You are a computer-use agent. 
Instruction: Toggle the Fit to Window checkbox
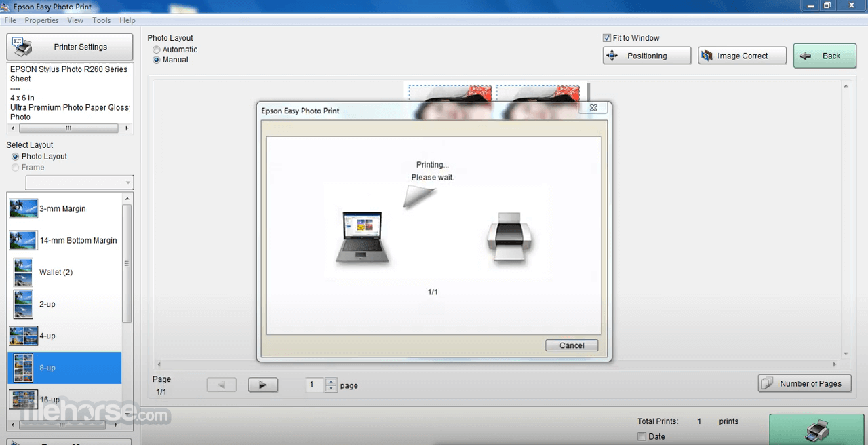[x=607, y=38]
